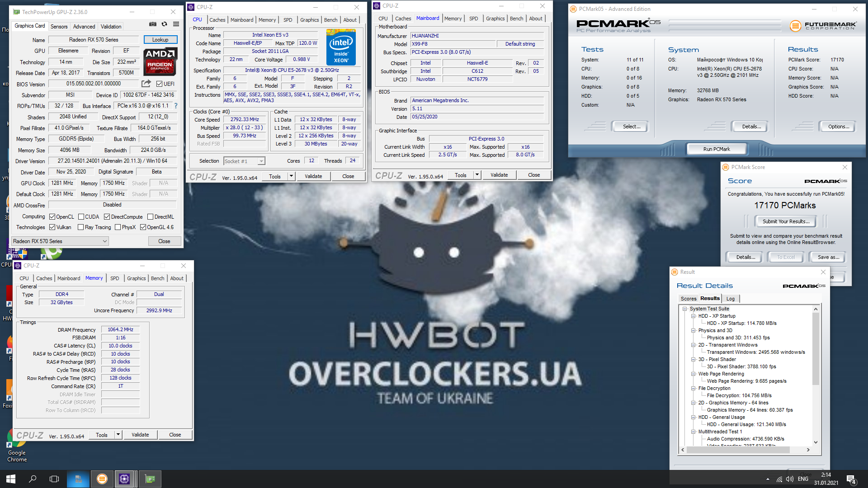Click Submit Your Results button
The image size is (868, 488).
pos(786,221)
